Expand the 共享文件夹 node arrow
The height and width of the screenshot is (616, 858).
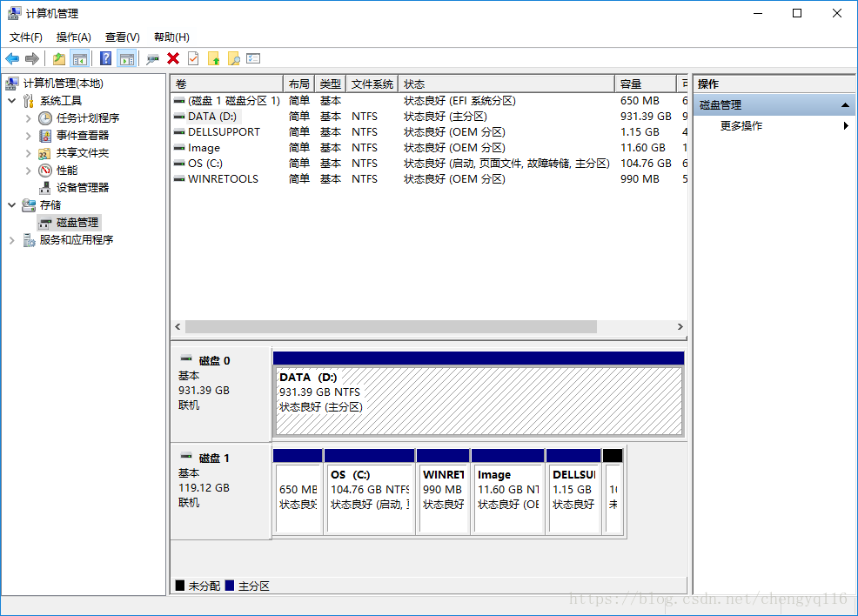[29, 153]
